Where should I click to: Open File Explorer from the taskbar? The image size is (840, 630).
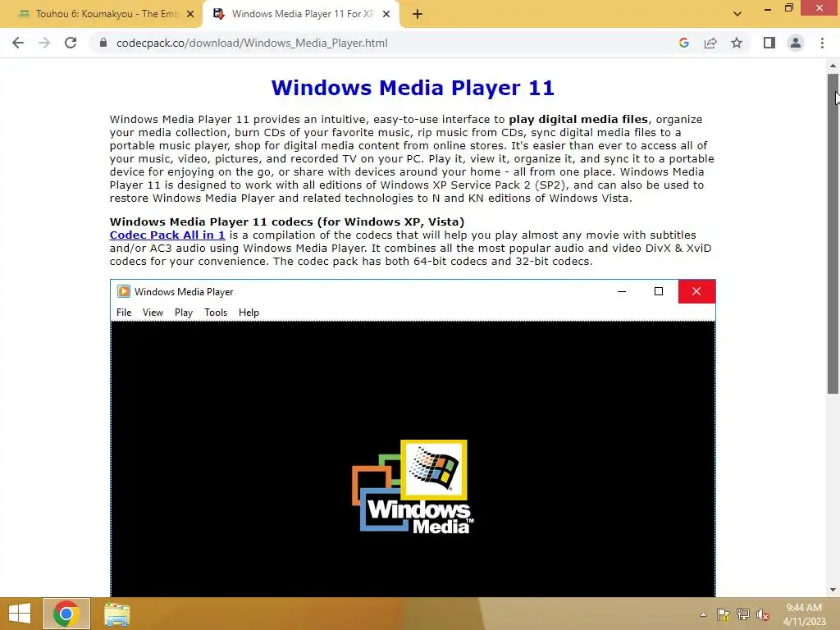tap(116, 614)
